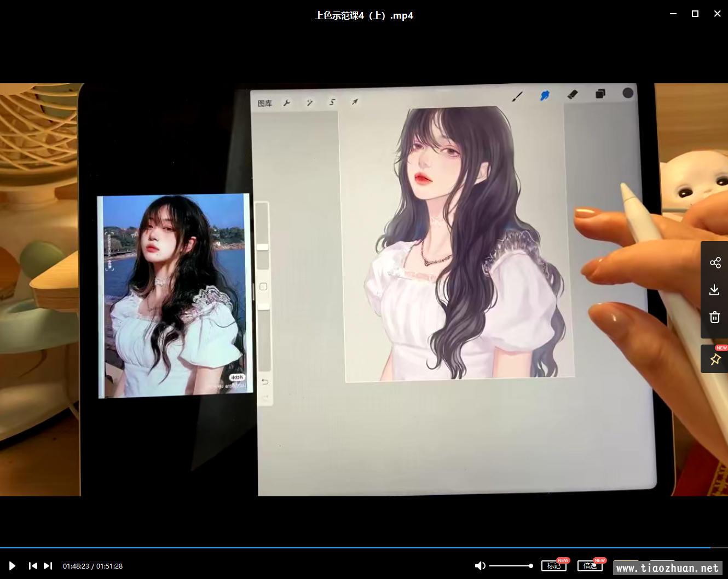Open the 图库 gallery menu
The height and width of the screenshot is (579, 728).
pos(265,104)
